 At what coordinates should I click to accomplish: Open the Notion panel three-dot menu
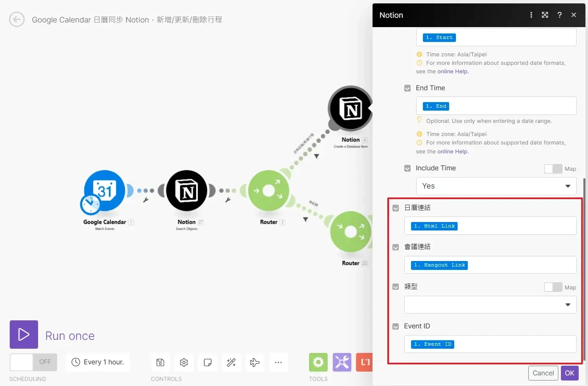coord(531,15)
